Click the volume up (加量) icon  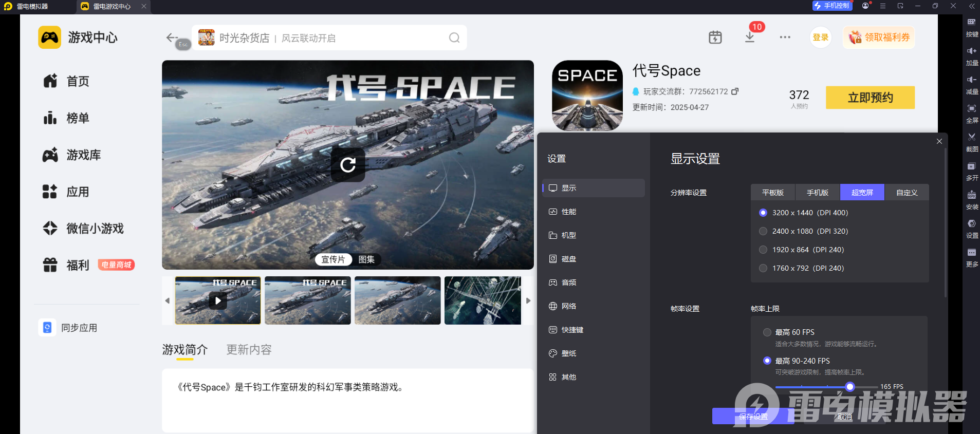pyautogui.click(x=971, y=51)
